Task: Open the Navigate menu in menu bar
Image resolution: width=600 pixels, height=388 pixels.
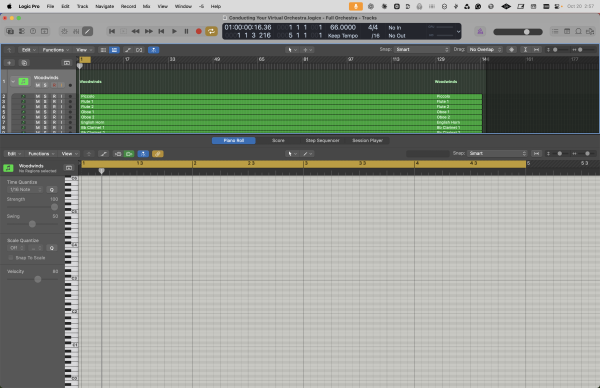Action: 104,7
